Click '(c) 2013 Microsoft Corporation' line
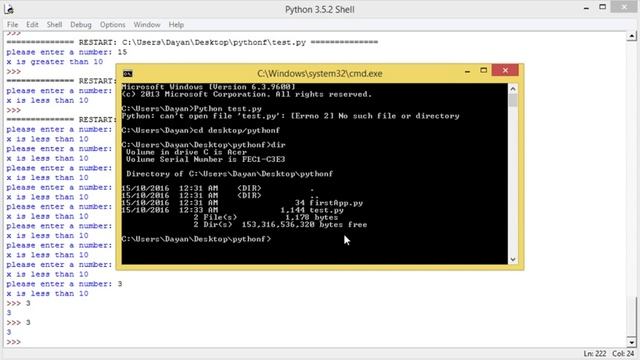640x360 pixels. tap(247, 94)
